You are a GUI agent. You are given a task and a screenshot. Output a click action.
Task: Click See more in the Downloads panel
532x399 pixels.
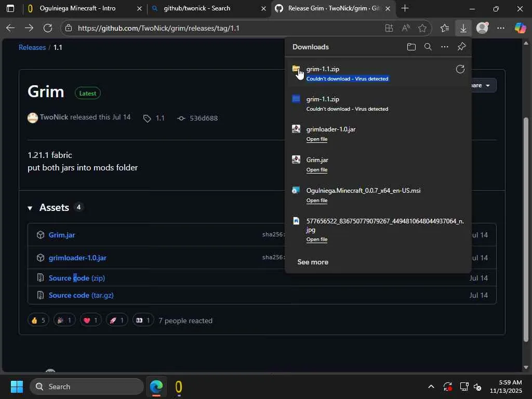[x=313, y=262]
